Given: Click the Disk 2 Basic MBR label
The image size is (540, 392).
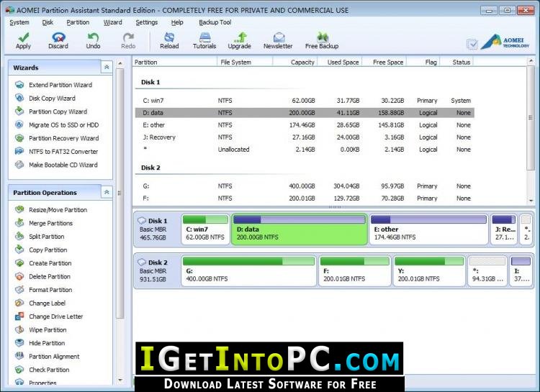Looking at the screenshot, I should click(x=153, y=271).
